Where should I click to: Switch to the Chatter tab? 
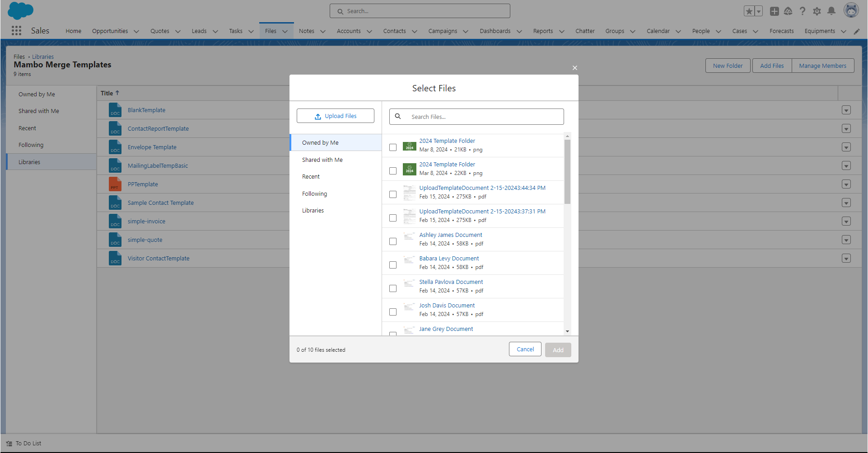585,31
